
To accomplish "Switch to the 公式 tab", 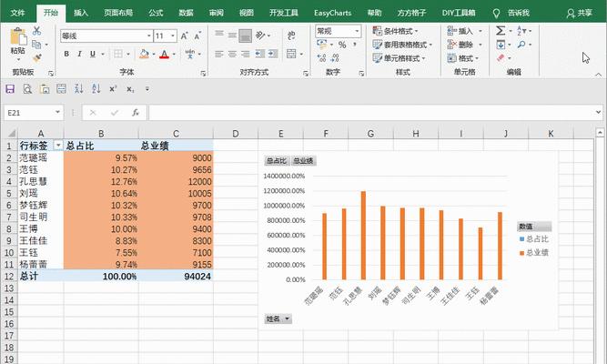I will coord(156,13).
